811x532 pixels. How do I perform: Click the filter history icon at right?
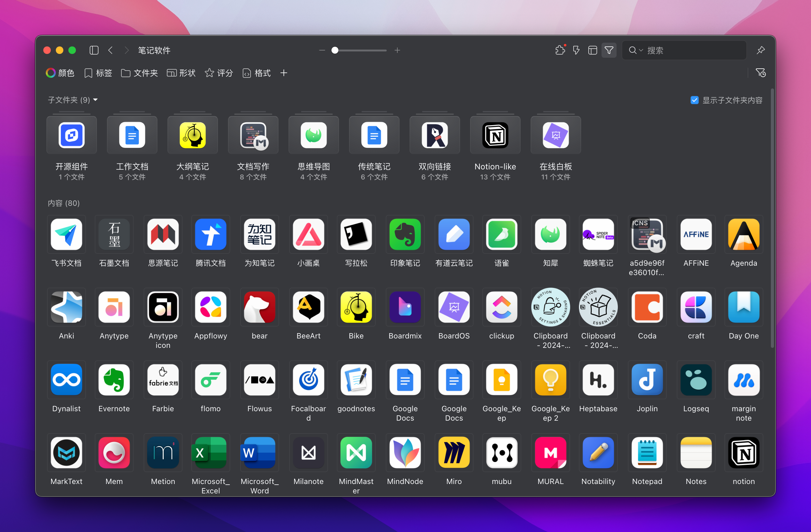coord(760,72)
